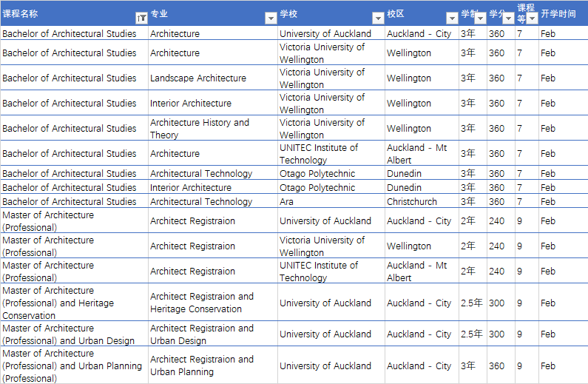This screenshot has width=588, height=384.
Task: Select 3年 in the Urban Planning row
Action: pyautogui.click(x=468, y=366)
